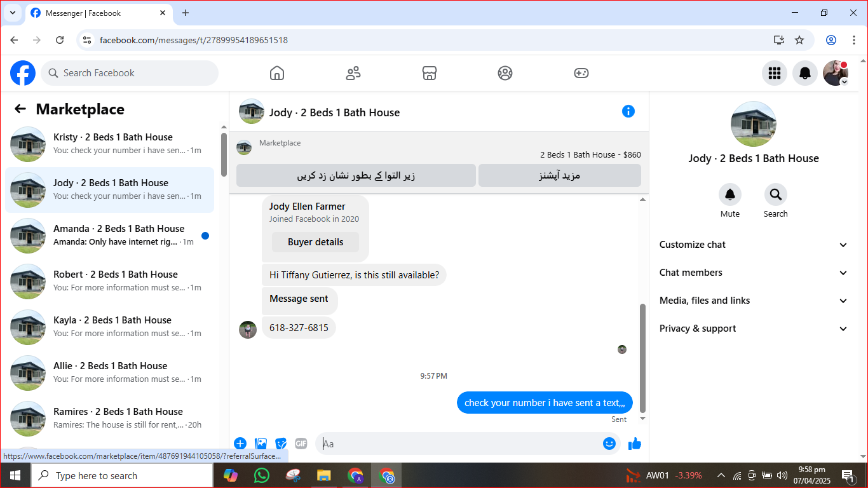
Task: Expand the Chat members section
Action: 754,273
